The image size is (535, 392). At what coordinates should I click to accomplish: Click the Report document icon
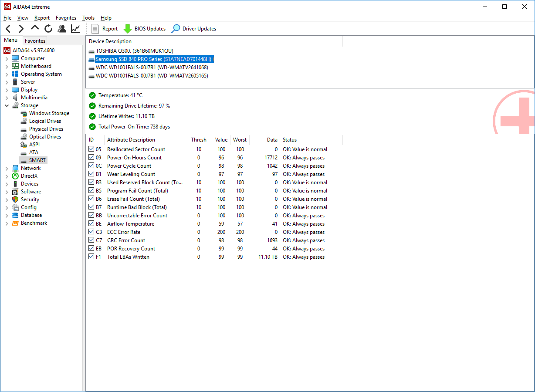(x=95, y=29)
